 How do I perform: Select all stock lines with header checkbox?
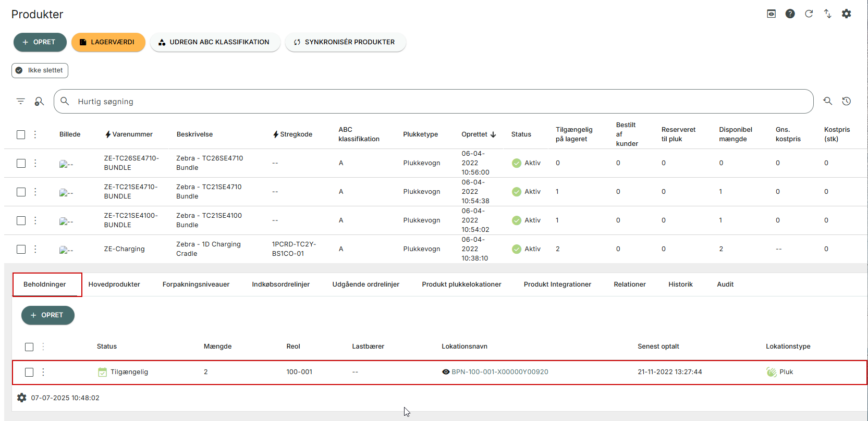(x=29, y=346)
